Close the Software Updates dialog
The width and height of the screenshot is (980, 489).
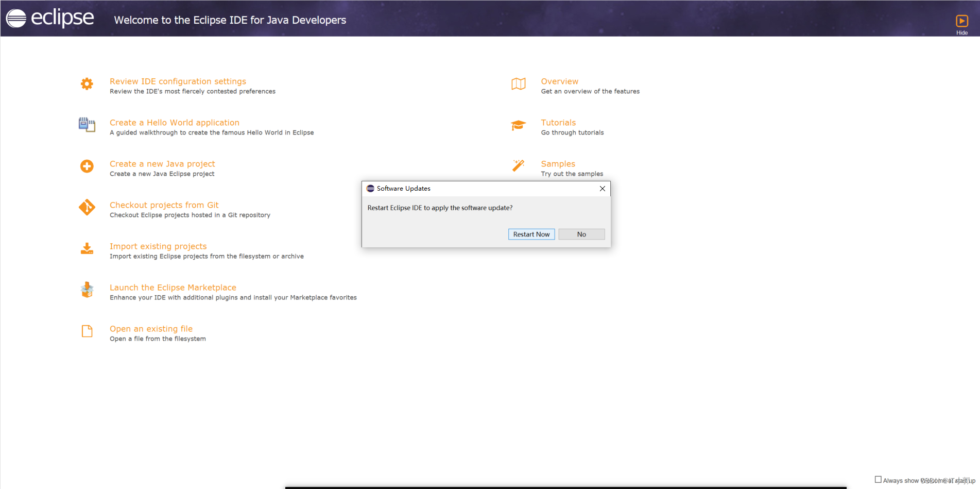click(x=603, y=189)
